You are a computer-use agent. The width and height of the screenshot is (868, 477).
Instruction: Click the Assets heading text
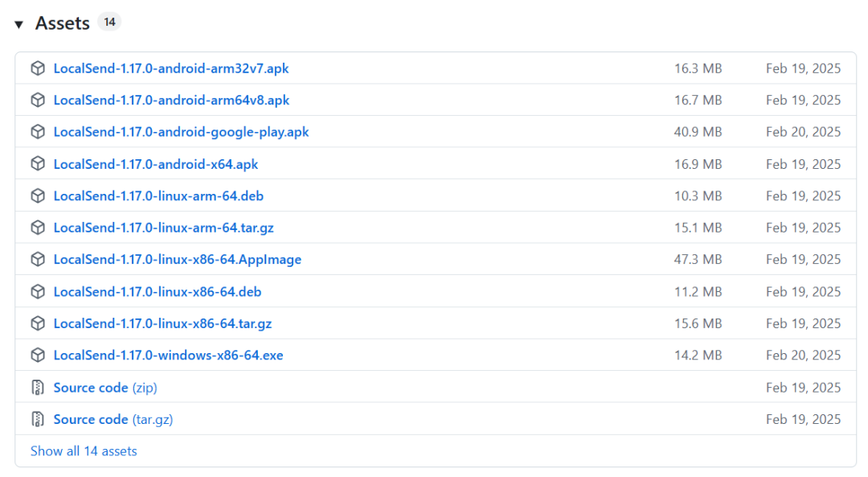63,23
